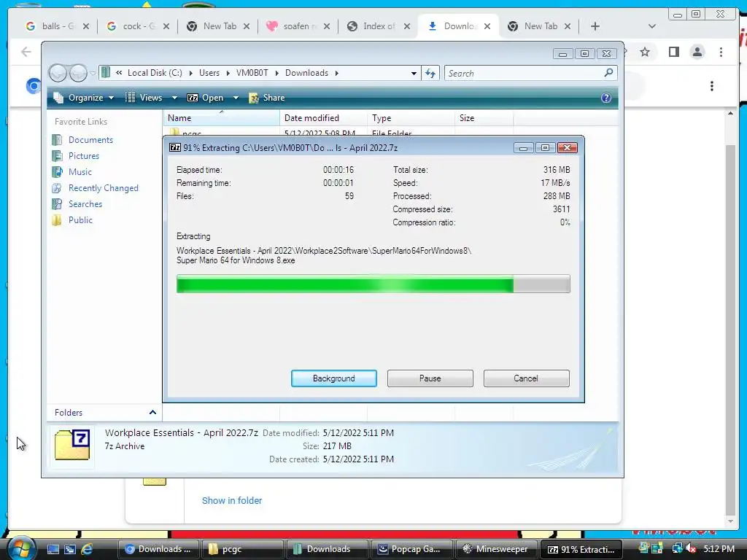Open the Views dropdown arrow
747x560 pixels.
point(174,98)
